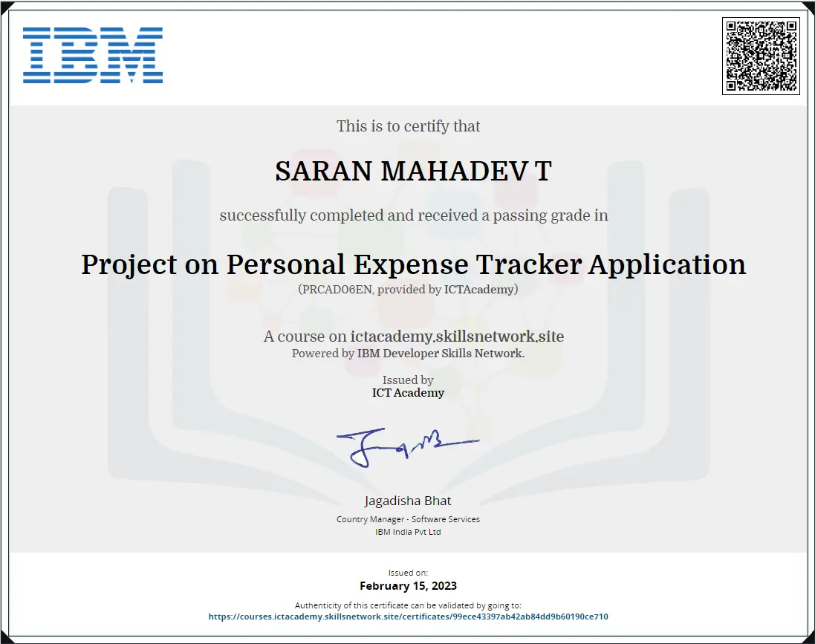Image resolution: width=815 pixels, height=644 pixels.
Task: Click the ictacademy.skillsnetwork.site course site text
Action: coord(457,336)
